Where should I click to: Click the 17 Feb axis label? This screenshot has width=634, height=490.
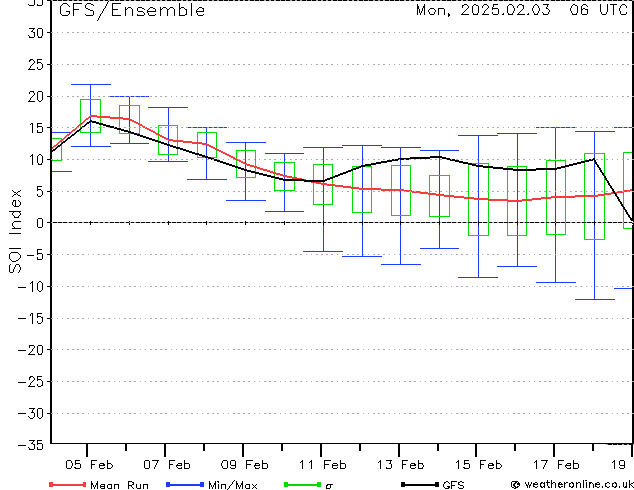pyautogui.click(x=556, y=465)
